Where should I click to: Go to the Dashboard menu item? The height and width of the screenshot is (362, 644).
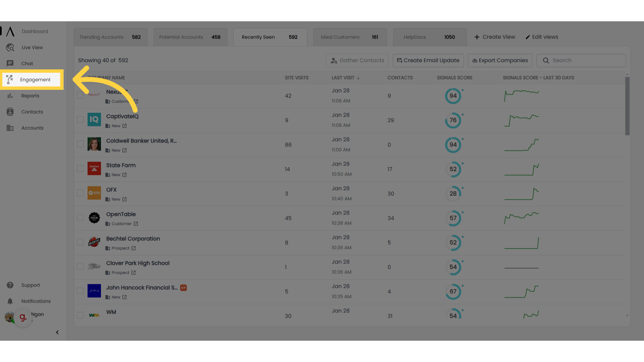pyautogui.click(x=35, y=32)
